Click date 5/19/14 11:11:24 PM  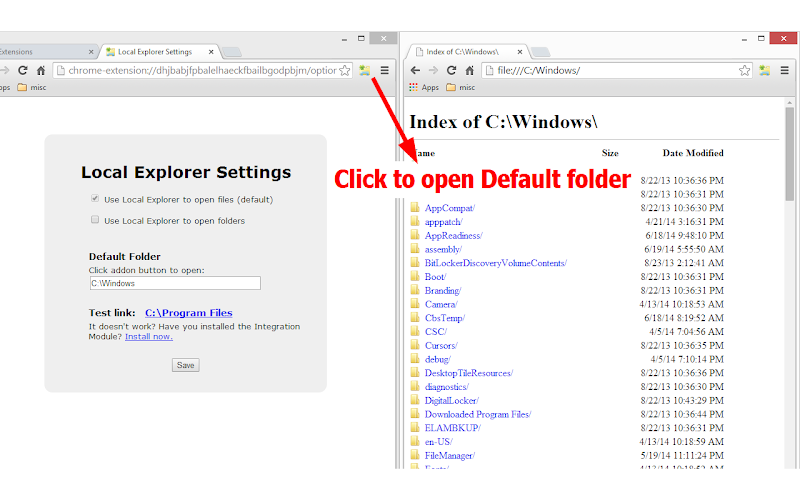point(682,455)
